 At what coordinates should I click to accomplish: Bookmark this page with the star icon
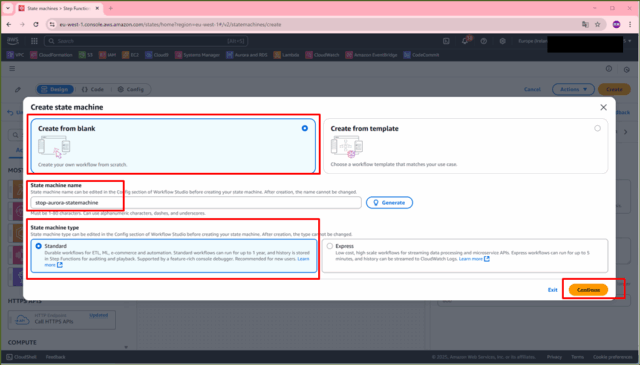(598, 24)
